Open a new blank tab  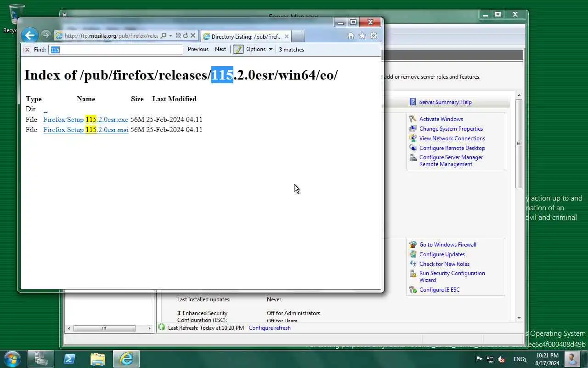(x=298, y=36)
